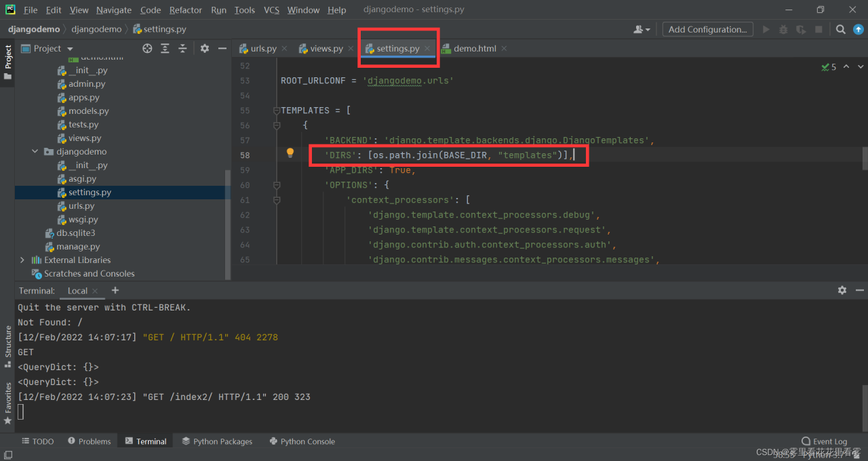Toggle the Favorites side tool window
The image size is (868, 461).
coord(8,403)
